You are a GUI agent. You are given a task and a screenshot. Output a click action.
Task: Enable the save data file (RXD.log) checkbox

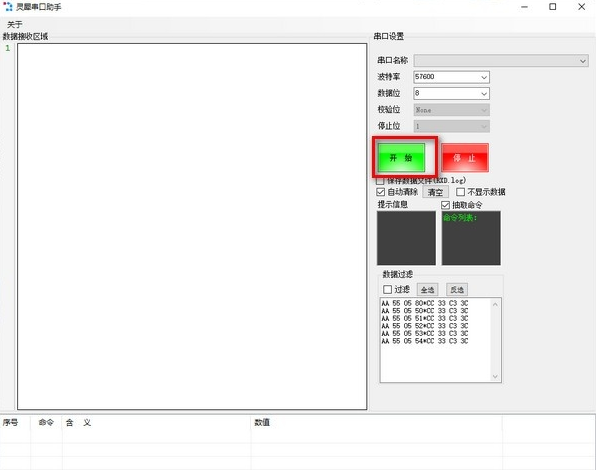[380, 180]
